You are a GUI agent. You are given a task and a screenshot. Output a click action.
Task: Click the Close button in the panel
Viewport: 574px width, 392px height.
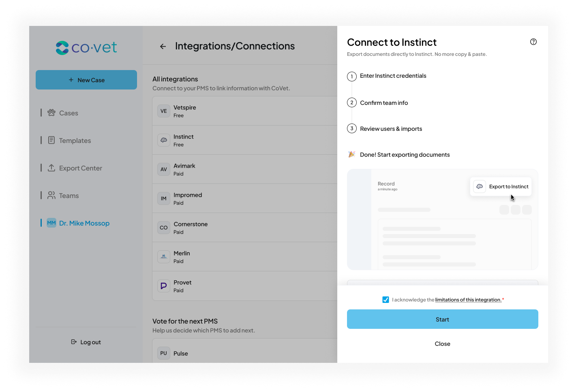tap(443, 344)
